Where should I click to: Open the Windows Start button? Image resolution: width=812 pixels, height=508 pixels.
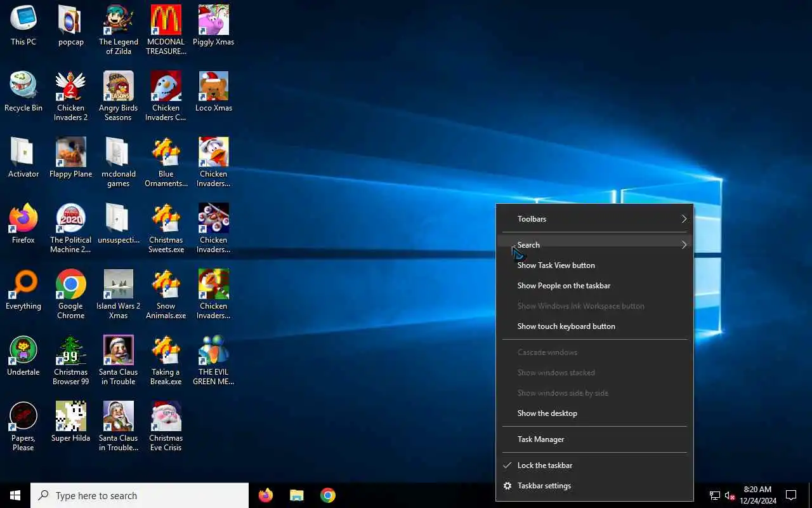point(15,495)
